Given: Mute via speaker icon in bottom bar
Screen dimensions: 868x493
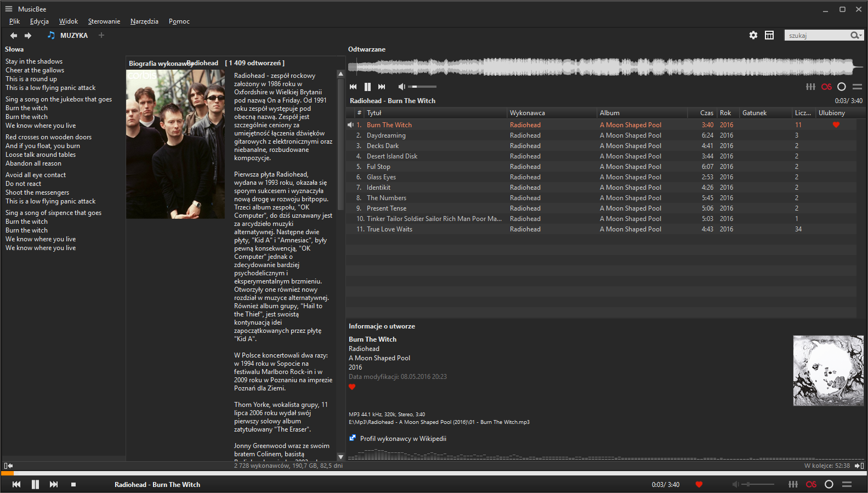Looking at the screenshot, I should pos(735,484).
